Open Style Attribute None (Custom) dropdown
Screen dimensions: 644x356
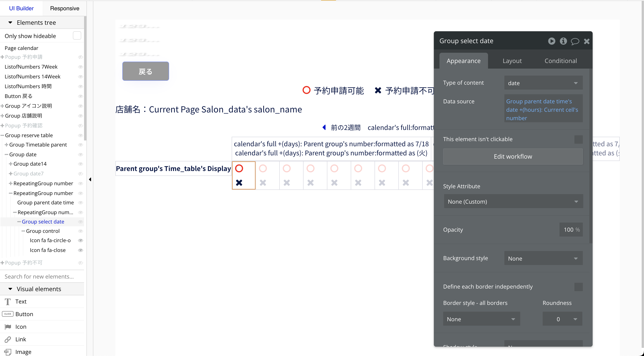[513, 202]
